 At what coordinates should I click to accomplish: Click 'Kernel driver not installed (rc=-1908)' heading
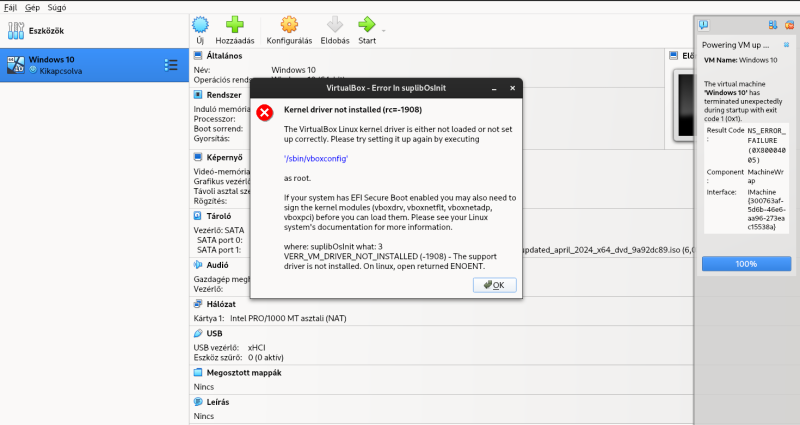(353, 110)
